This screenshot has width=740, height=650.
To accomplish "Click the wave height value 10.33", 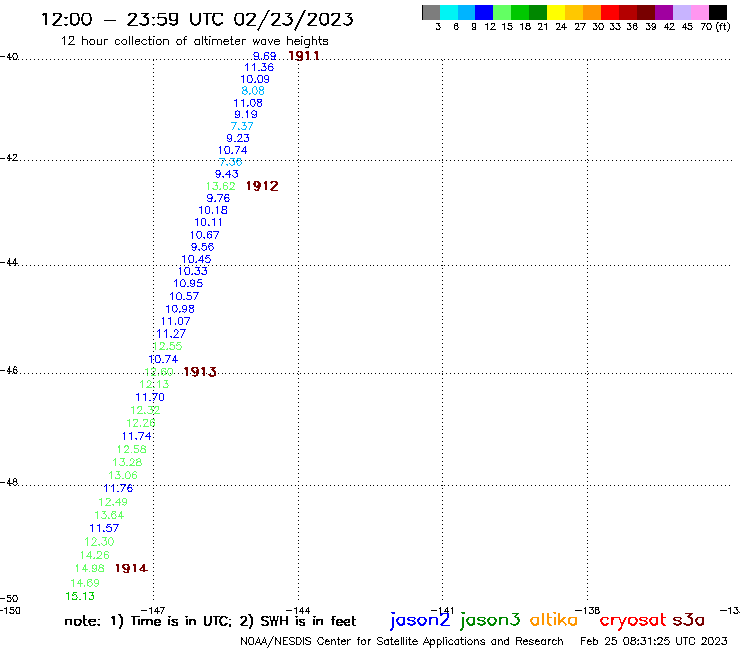I will click(x=193, y=271).
